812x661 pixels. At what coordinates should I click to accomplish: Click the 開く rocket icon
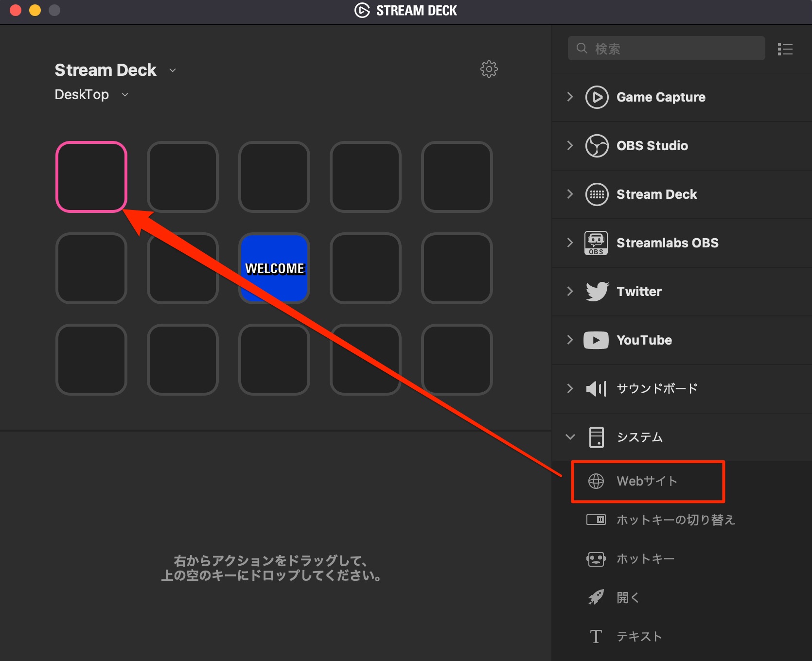coord(596,597)
